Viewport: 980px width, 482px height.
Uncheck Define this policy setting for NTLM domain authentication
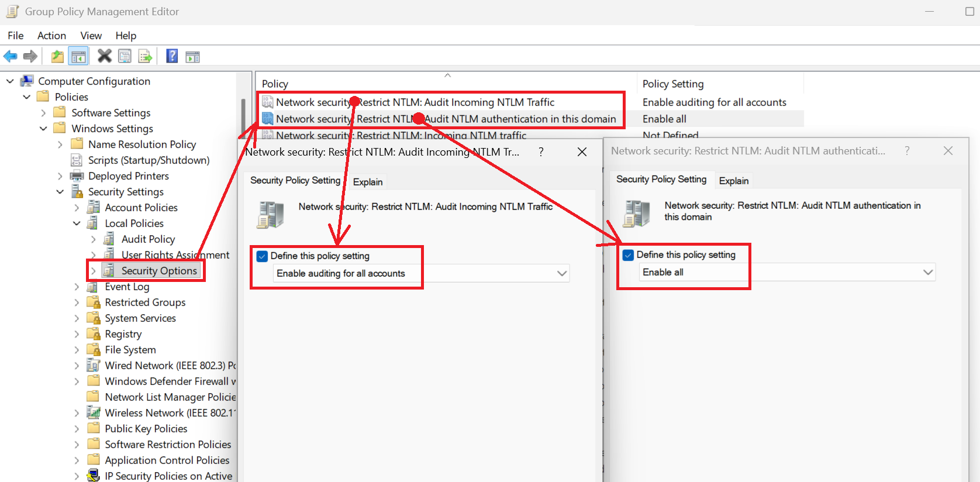(628, 255)
